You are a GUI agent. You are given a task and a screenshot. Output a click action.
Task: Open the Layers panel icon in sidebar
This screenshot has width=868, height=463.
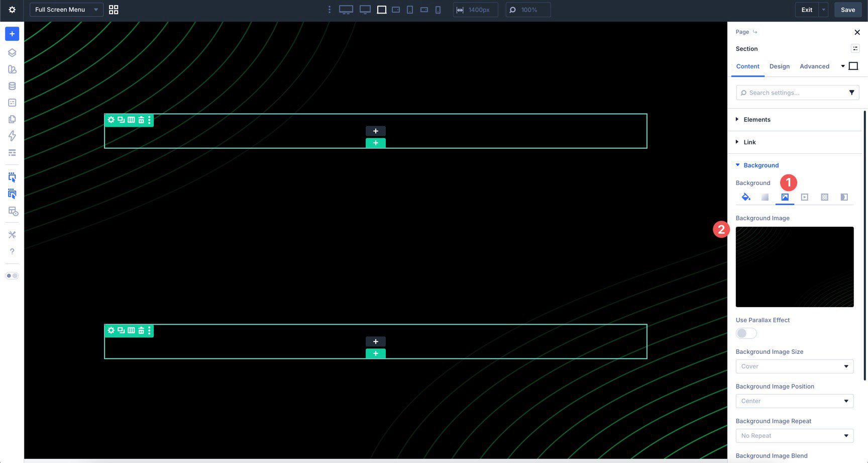click(12, 53)
